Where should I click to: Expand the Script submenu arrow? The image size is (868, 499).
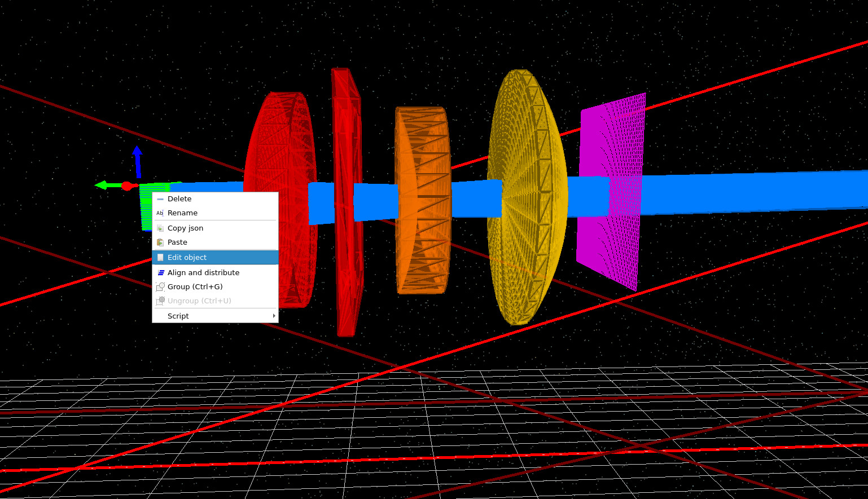(x=273, y=316)
